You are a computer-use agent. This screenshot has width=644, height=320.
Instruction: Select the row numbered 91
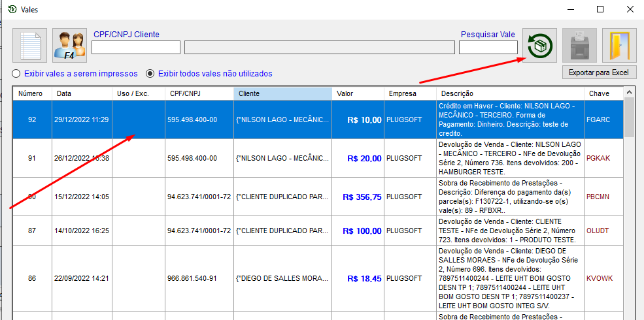tap(318, 158)
